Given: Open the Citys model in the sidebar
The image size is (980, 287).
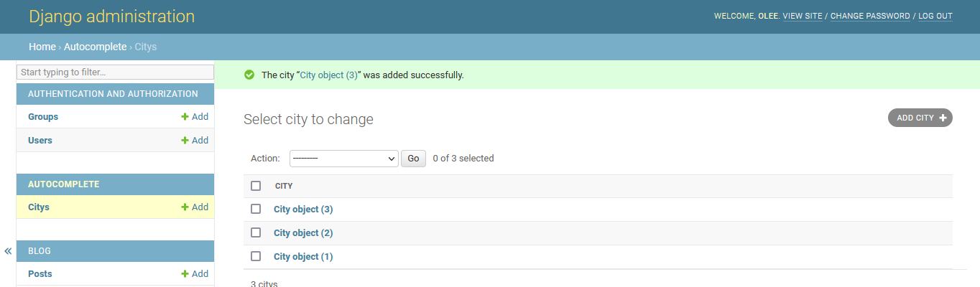Looking at the screenshot, I should click(39, 207).
